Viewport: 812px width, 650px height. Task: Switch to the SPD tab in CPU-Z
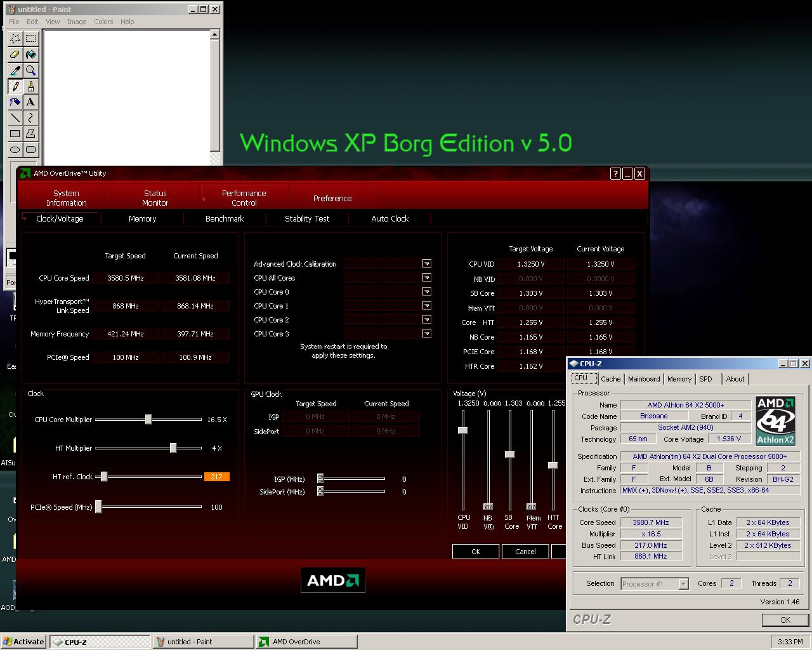705,379
